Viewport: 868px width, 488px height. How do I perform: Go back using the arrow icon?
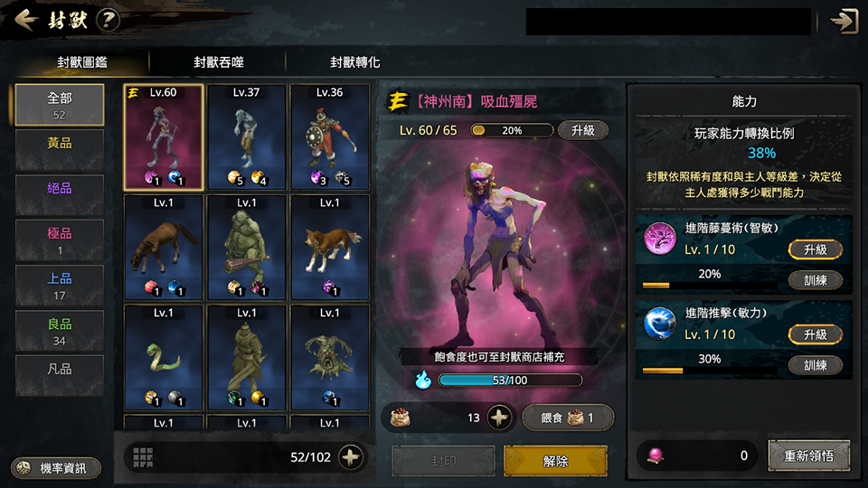pos(25,21)
